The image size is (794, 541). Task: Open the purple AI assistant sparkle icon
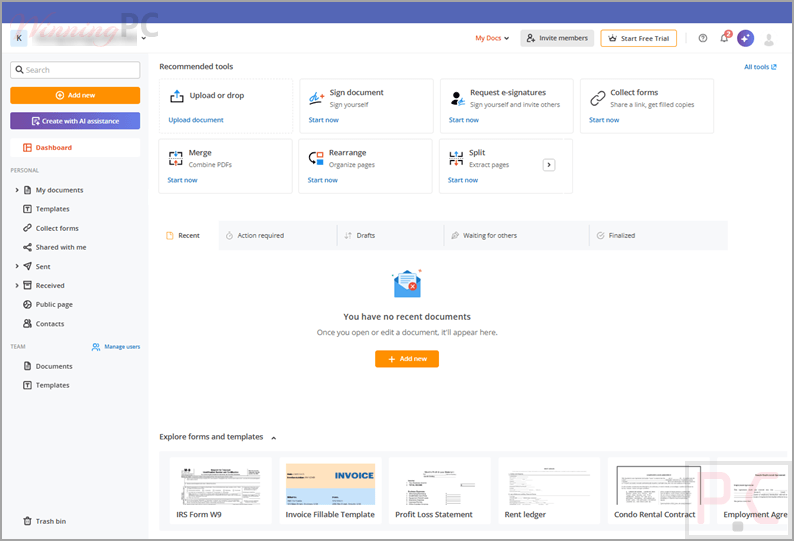pos(745,38)
